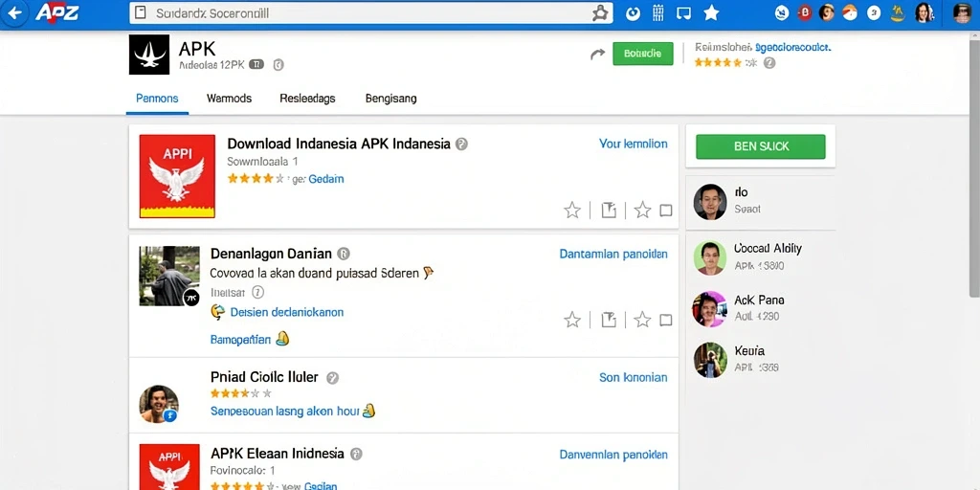980x490 pixels.
Task: Tick the checkbox in Denanlagon row
Action: [666, 321]
